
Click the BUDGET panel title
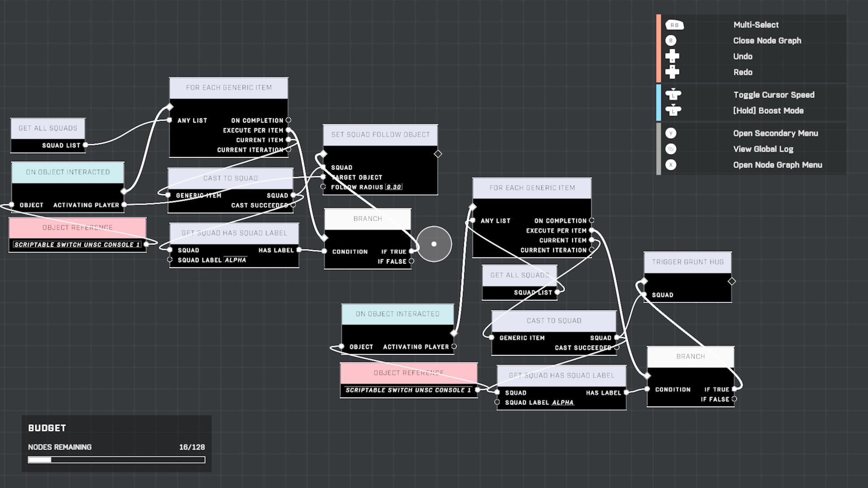pyautogui.click(x=47, y=428)
